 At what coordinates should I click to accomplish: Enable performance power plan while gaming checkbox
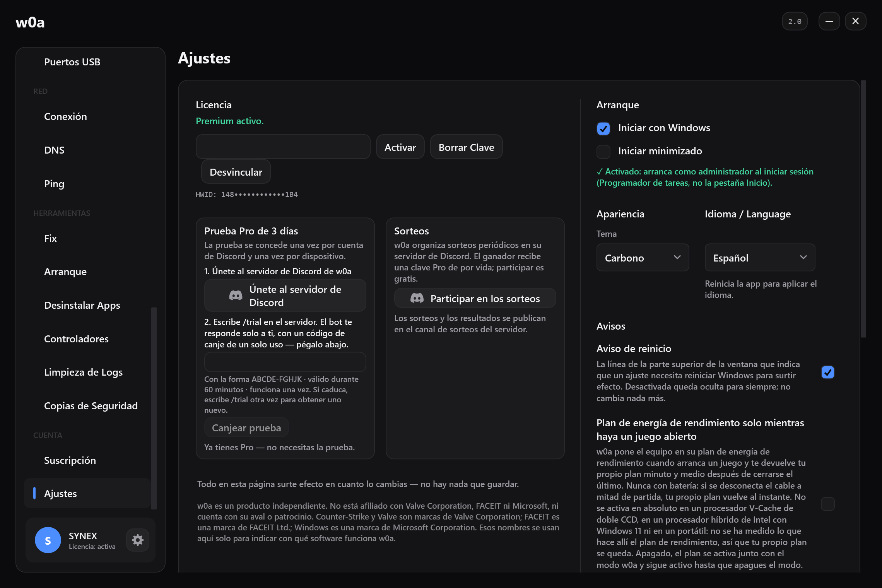pyautogui.click(x=828, y=504)
